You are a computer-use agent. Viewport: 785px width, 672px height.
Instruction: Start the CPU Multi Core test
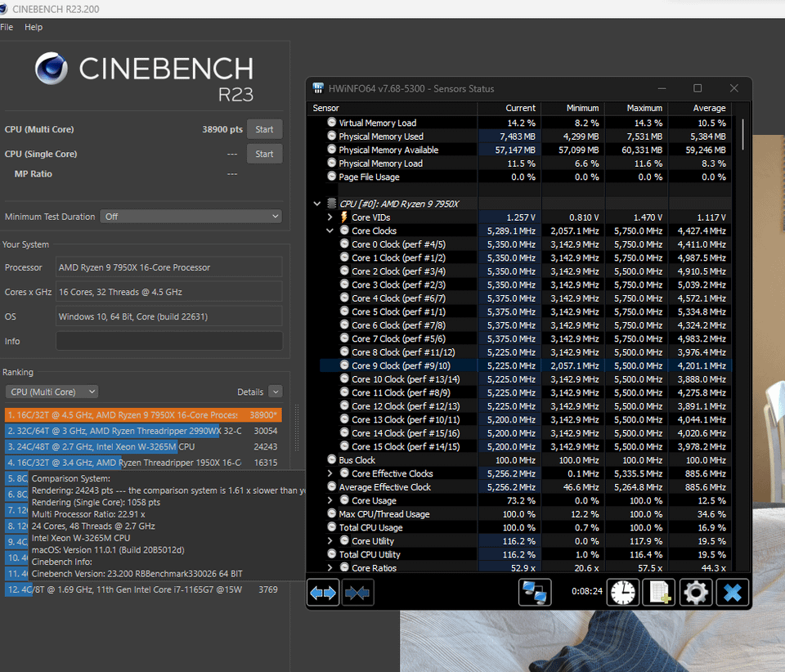coord(264,129)
